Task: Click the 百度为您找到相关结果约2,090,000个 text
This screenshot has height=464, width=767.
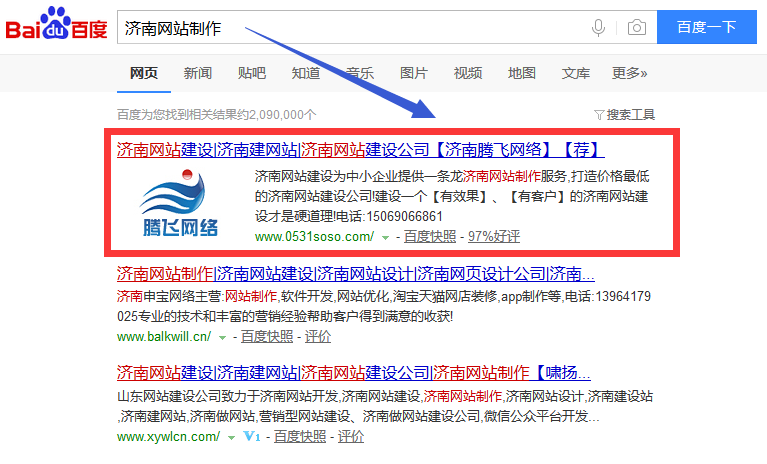Action: (x=216, y=115)
